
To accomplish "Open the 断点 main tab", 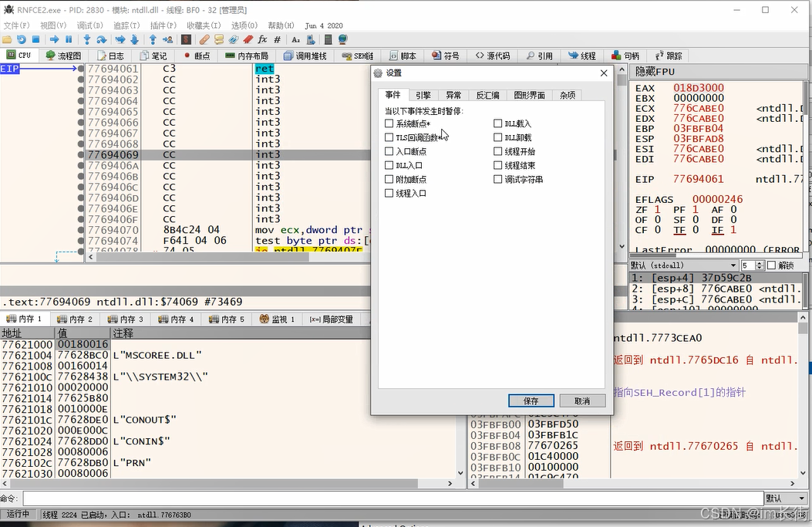I will point(197,56).
